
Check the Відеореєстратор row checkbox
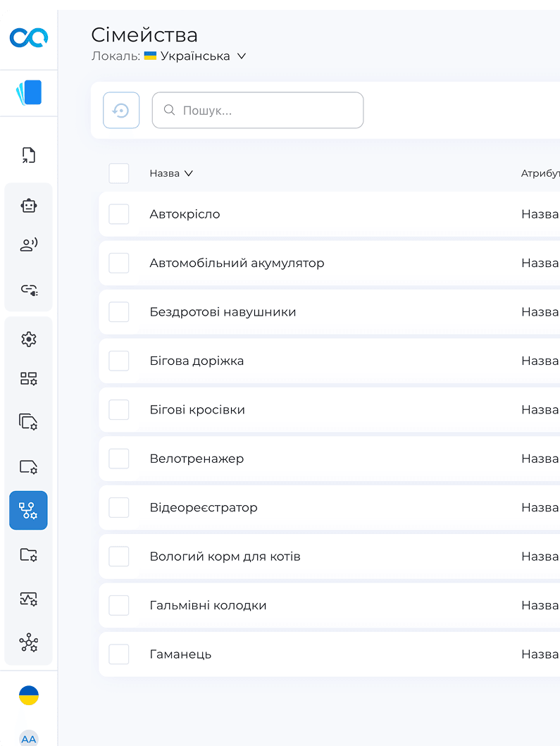[x=119, y=508]
